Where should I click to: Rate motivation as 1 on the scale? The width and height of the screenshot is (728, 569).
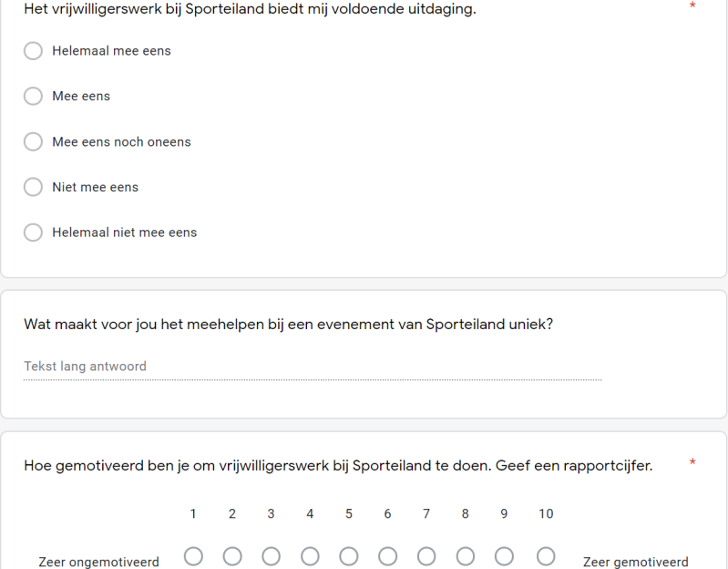click(193, 556)
